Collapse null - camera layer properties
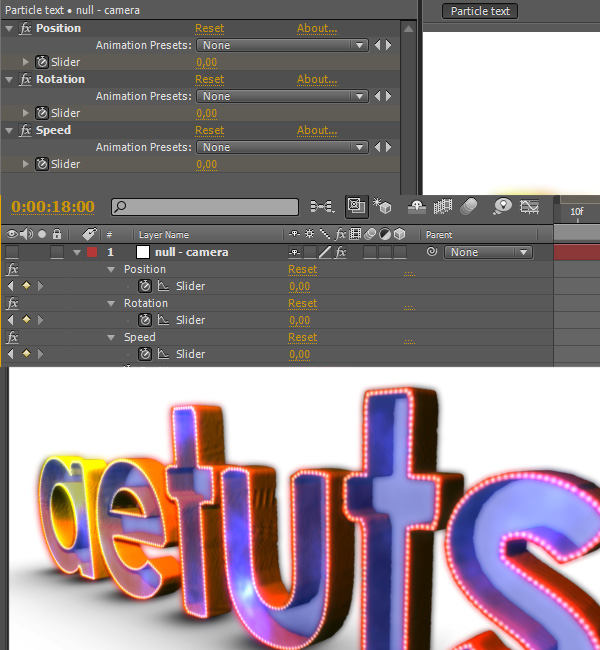Viewport: 600px width, 650px height. pos(77,252)
